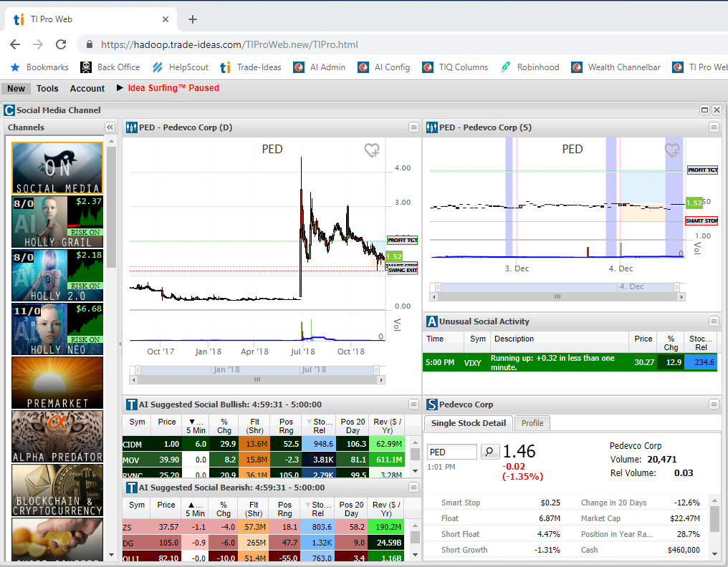
Task: Click the heart icon on 5-minute chart
Action: [672, 150]
